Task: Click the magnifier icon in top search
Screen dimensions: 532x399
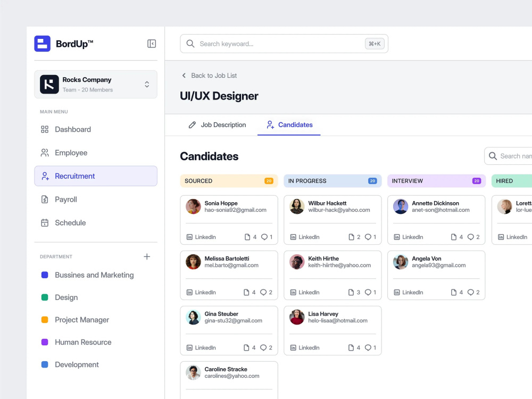Action: click(x=190, y=44)
